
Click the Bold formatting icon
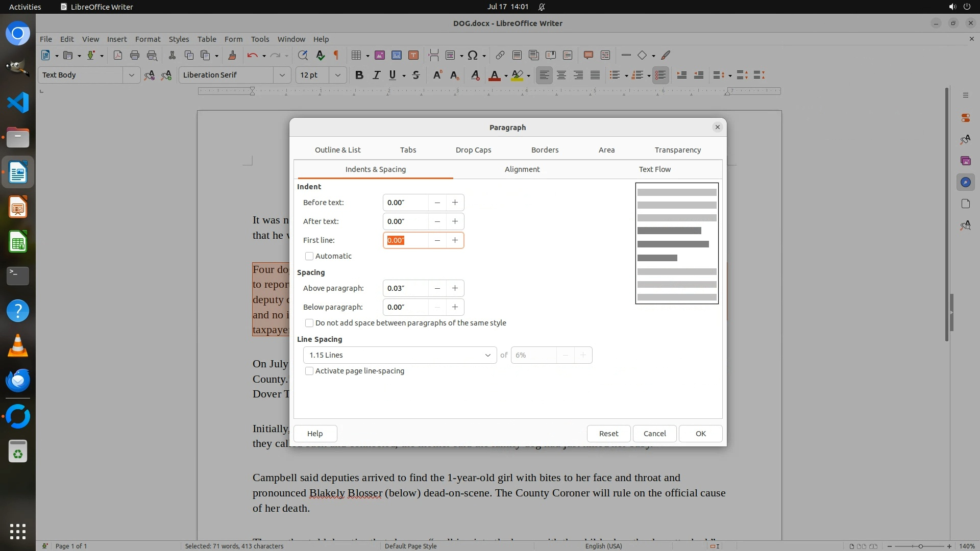click(359, 75)
